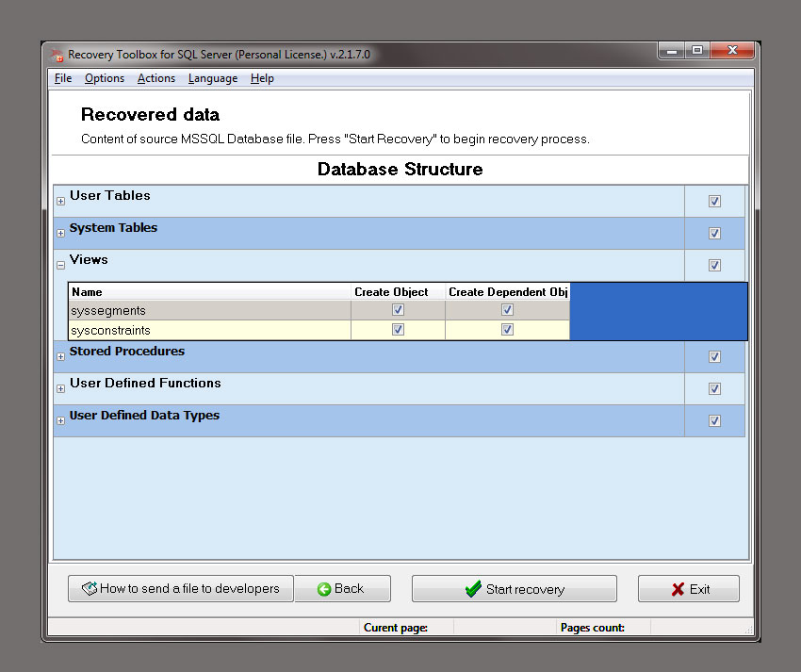Screen dimensions: 801x672
Task: Close the Recovery Toolbox window
Action: click(732, 51)
